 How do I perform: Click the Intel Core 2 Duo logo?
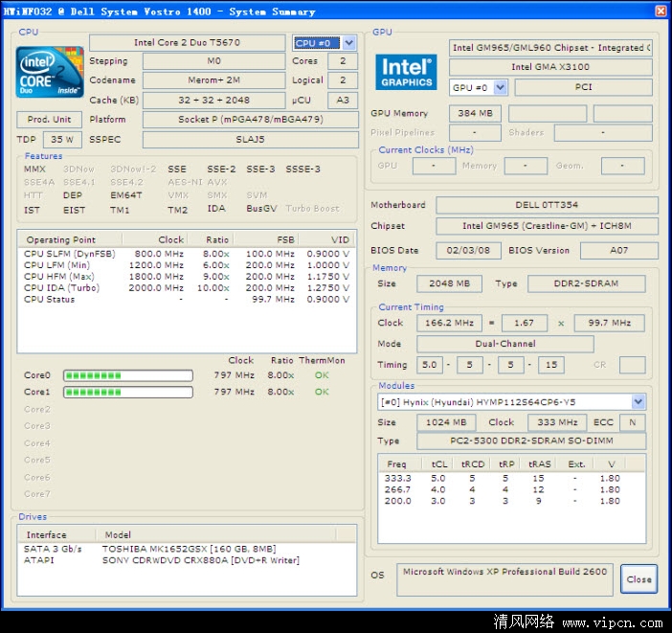(47, 73)
